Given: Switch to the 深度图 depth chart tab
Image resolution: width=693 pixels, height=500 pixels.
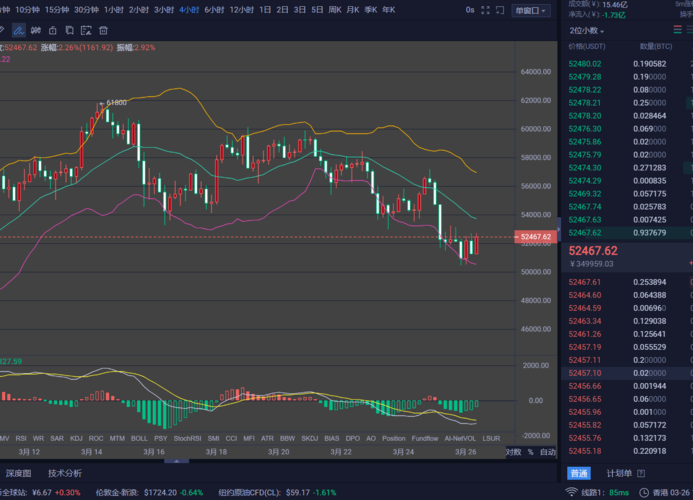Looking at the screenshot, I should (17, 473).
